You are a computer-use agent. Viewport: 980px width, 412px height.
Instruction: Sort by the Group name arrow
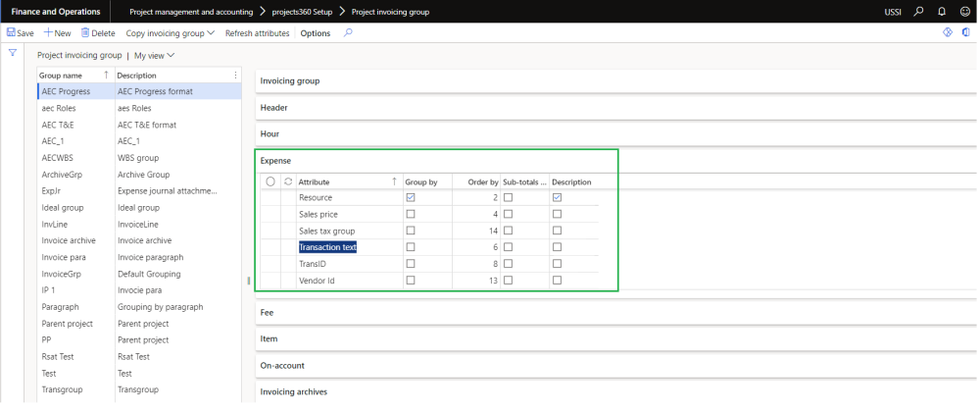(x=106, y=75)
